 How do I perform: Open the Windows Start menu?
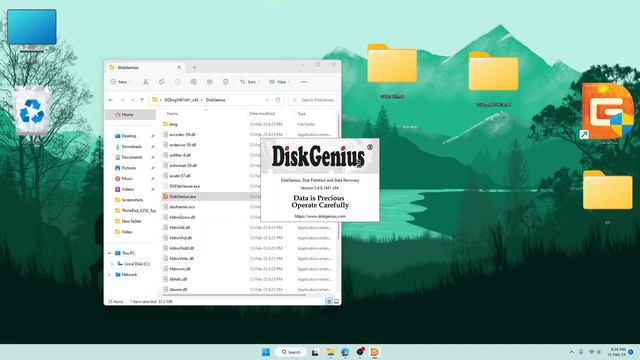coord(266,352)
